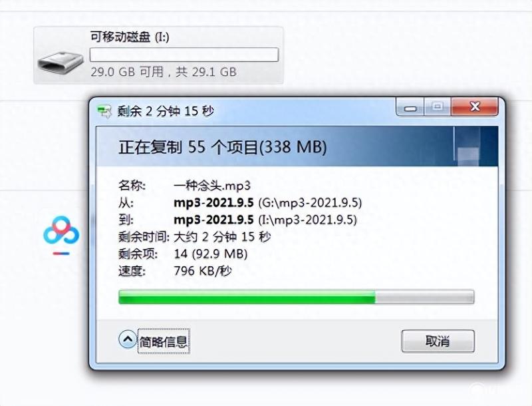Click the copy dialog title bar icon
This screenshot has width=532, height=406.
[x=104, y=111]
